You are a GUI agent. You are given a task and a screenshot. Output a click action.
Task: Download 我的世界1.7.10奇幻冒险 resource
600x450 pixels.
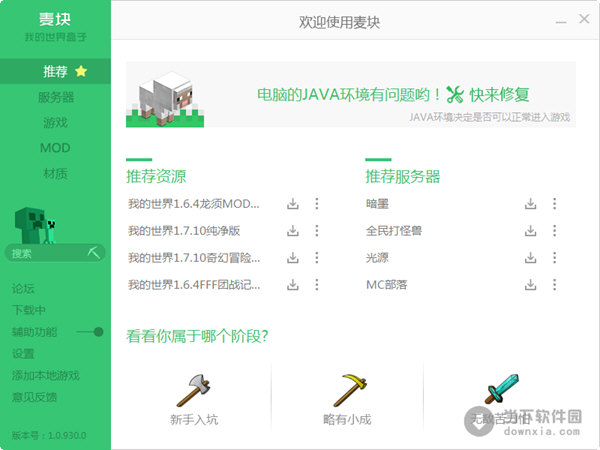[293, 258]
